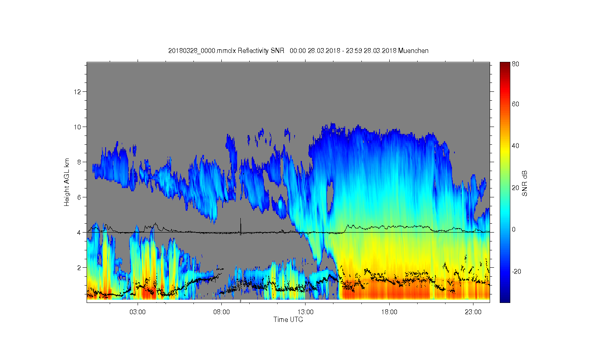Click the height axis tick label 6
607x364 pixels.
[79, 197]
